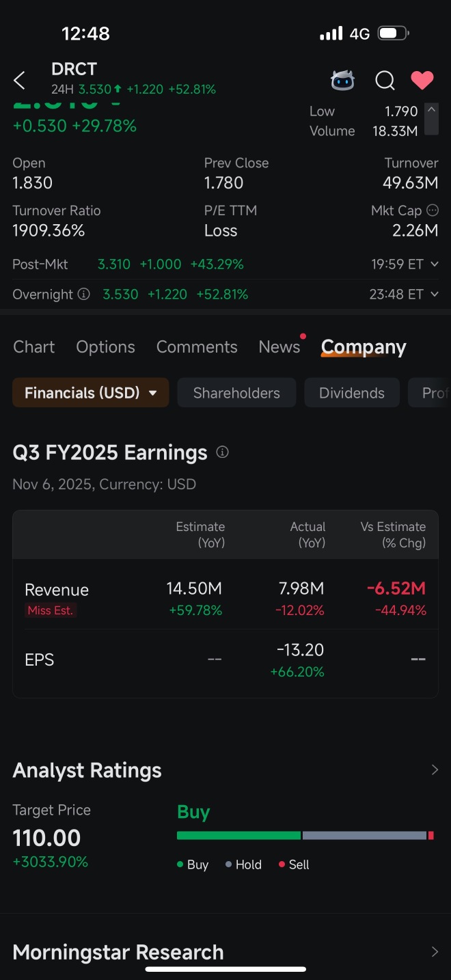Open the robot AI assistant icon

[x=342, y=81]
